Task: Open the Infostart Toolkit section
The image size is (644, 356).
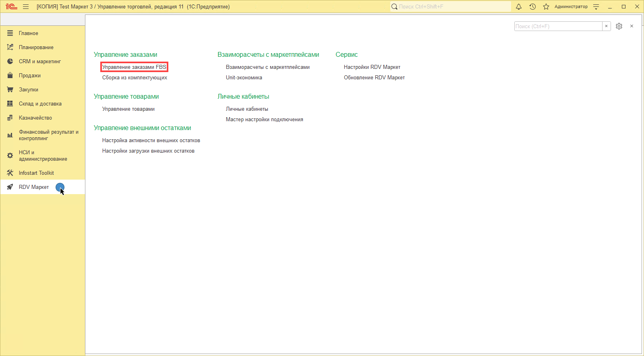Action: coord(43,173)
